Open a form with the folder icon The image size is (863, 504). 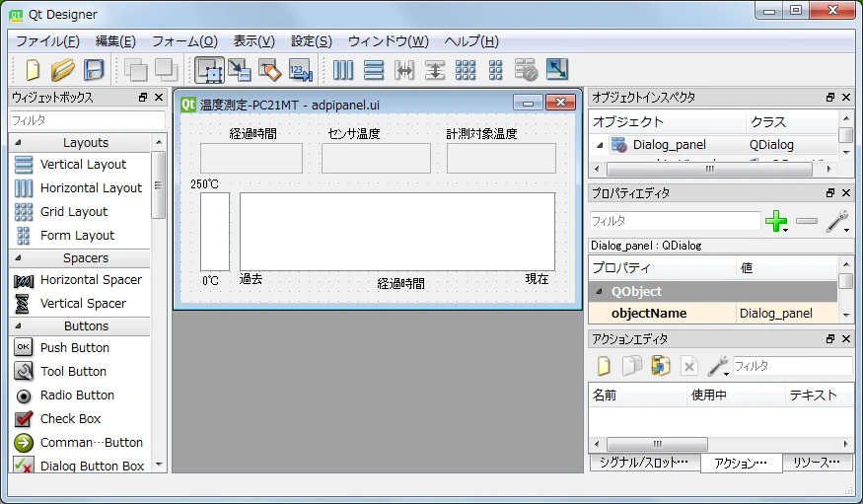tap(63, 70)
